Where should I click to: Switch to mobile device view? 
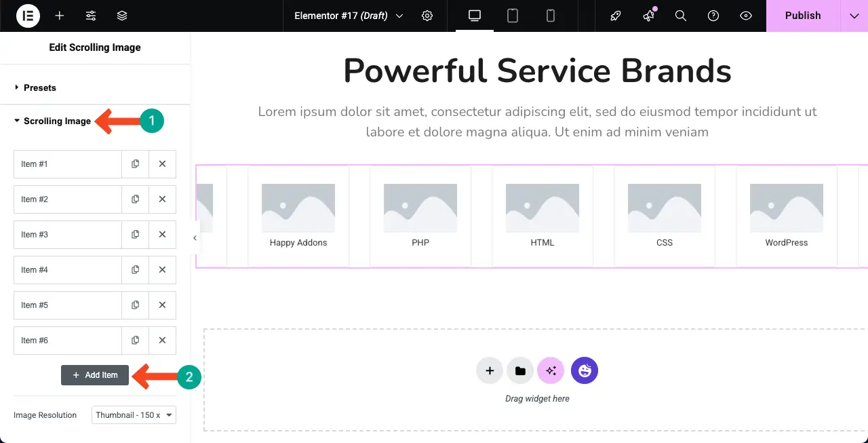pos(551,16)
